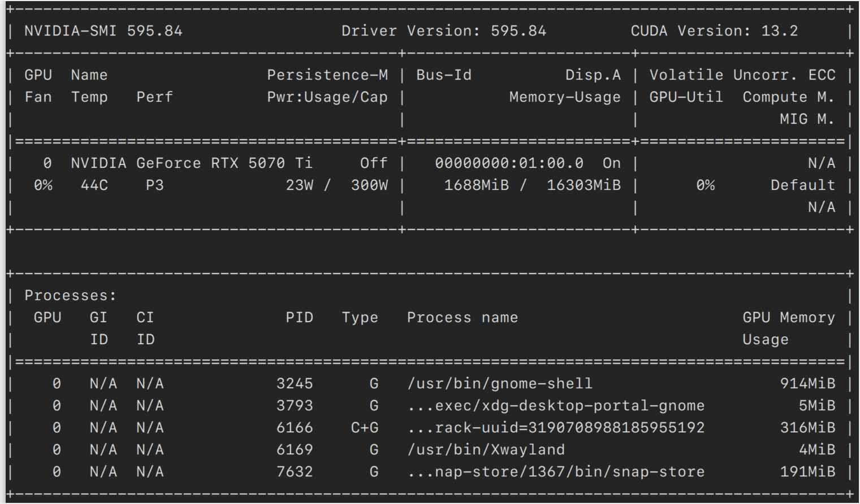
Task: Click the "23W" power usage value
Action: pos(300,185)
